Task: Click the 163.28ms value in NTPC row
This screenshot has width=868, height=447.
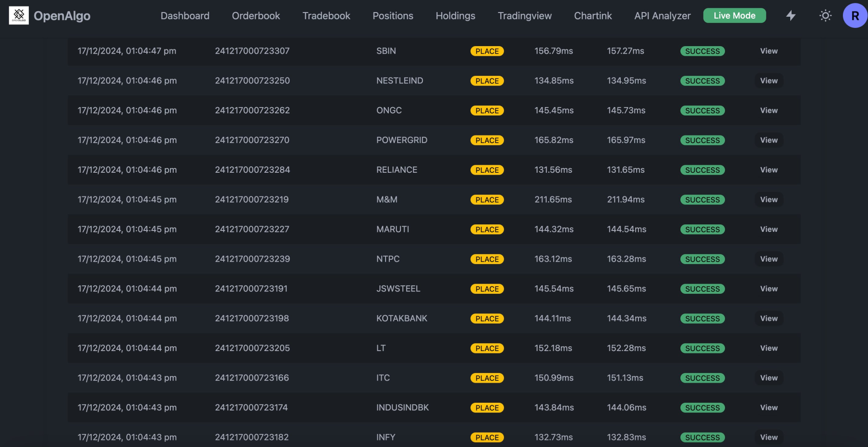Action: click(626, 259)
